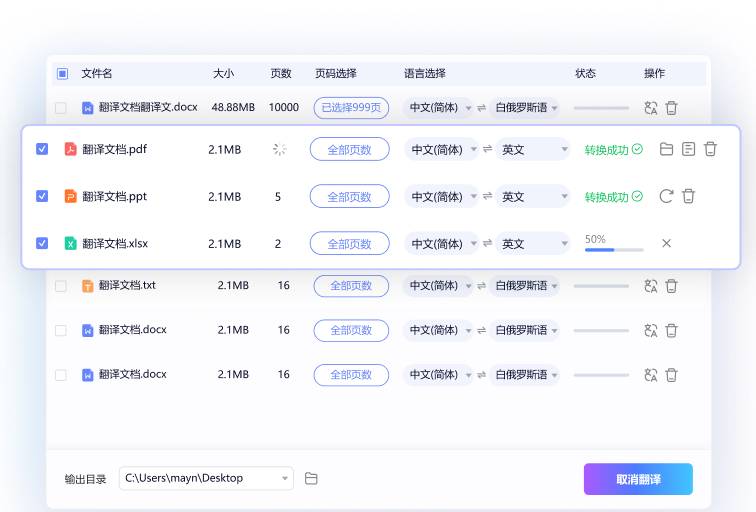Open 英文 target dropdown for 翻译文档.pdf
The image size is (756, 512).
point(533,149)
